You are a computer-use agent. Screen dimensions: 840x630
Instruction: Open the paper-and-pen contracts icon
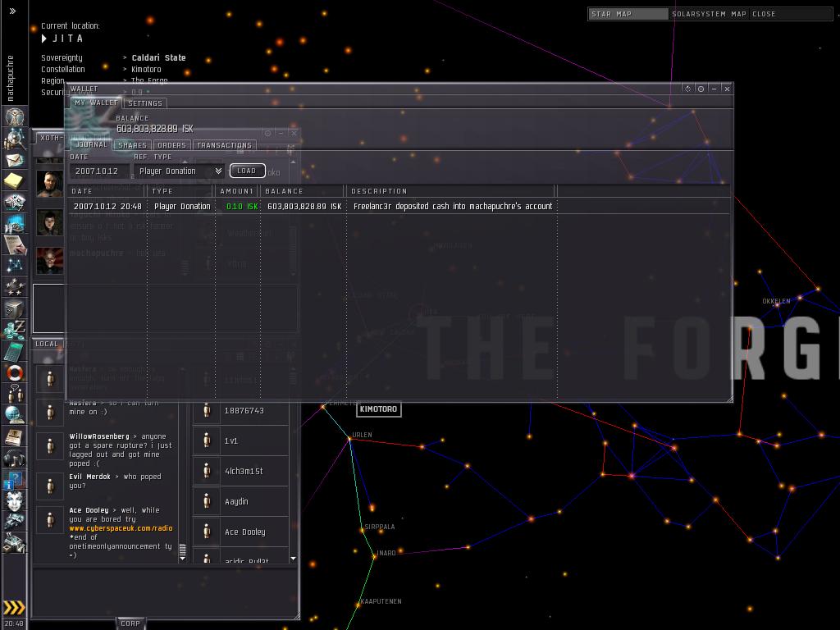(15, 244)
